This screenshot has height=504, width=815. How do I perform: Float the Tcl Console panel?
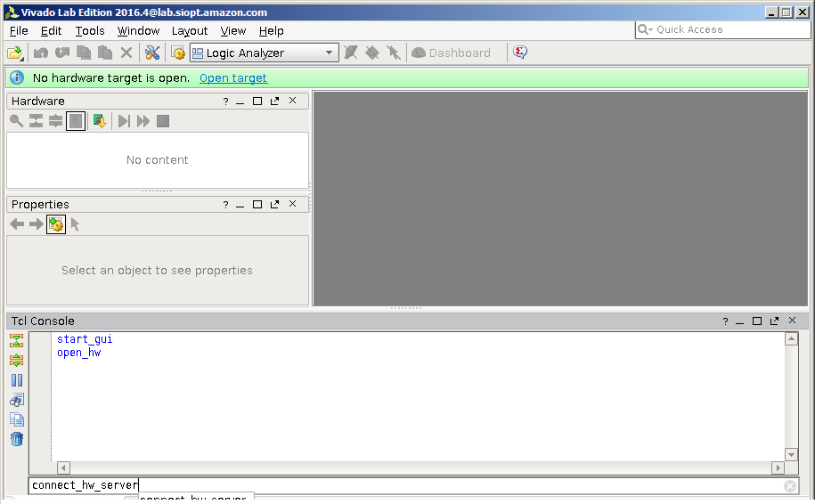[x=774, y=321]
